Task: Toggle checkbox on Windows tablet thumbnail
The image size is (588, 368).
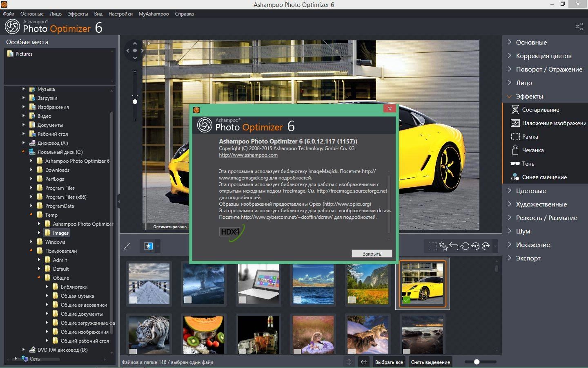Action: (243, 300)
